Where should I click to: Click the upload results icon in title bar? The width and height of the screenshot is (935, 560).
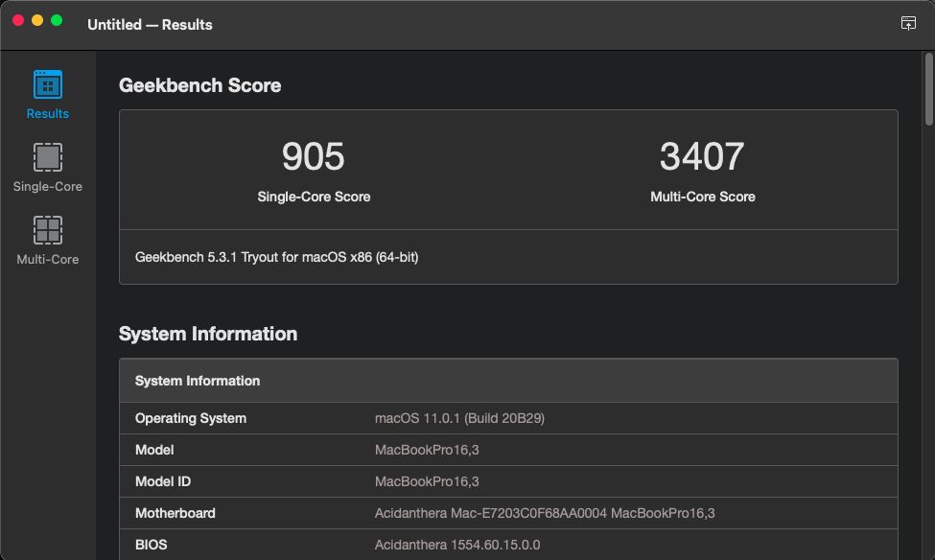pos(908,23)
